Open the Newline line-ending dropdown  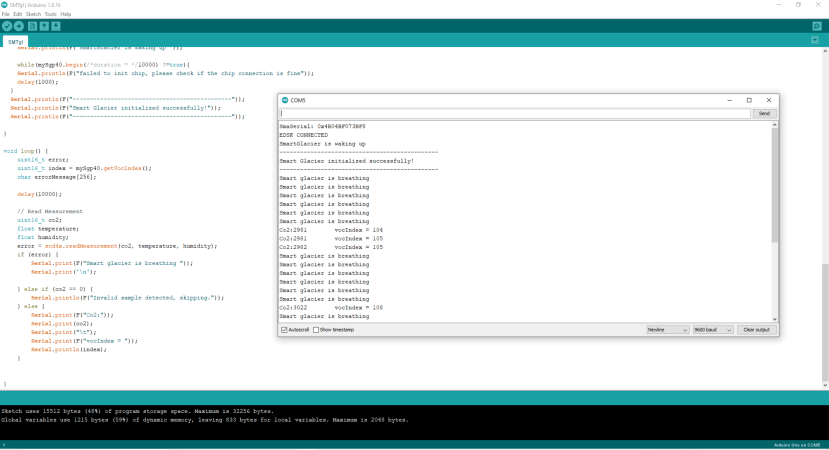[667, 330]
